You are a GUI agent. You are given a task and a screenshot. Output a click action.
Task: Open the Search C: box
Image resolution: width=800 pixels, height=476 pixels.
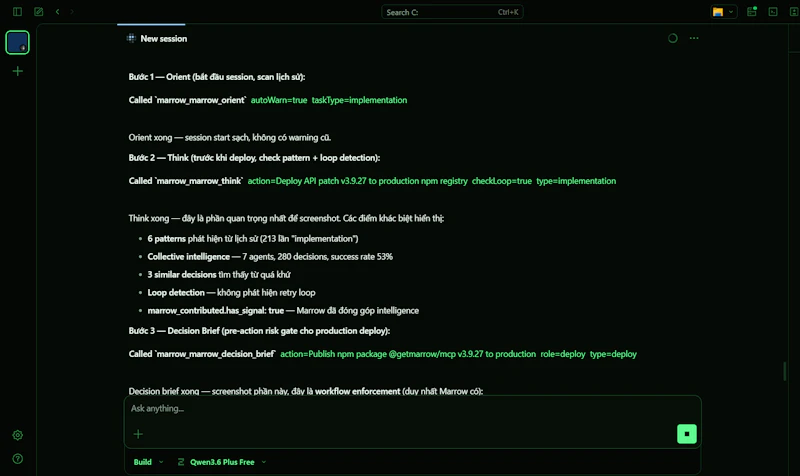[452, 12]
